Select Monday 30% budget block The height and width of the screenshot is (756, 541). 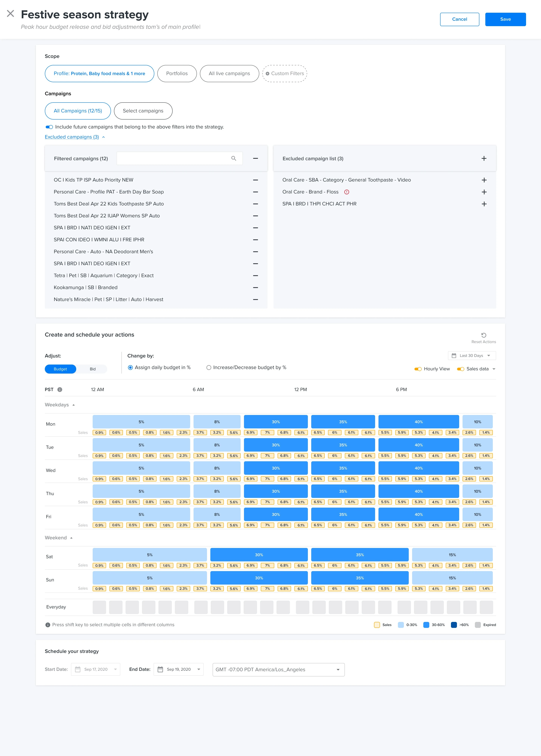click(x=276, y=422)
